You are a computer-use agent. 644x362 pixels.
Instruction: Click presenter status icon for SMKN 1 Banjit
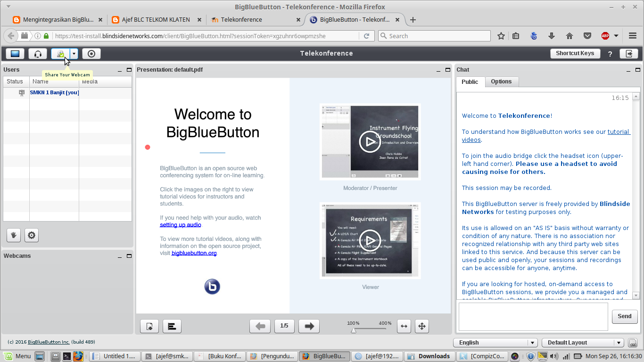(22, 93)
